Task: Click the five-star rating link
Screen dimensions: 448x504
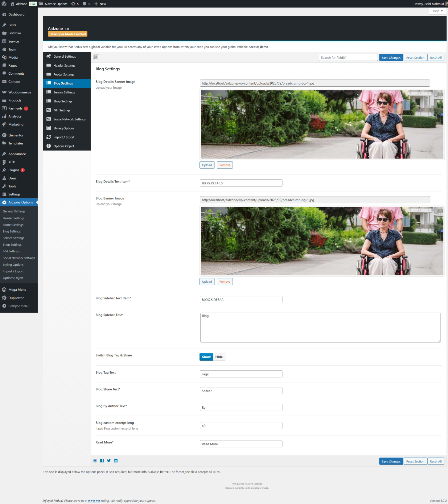Action: [x=94, y=501]
